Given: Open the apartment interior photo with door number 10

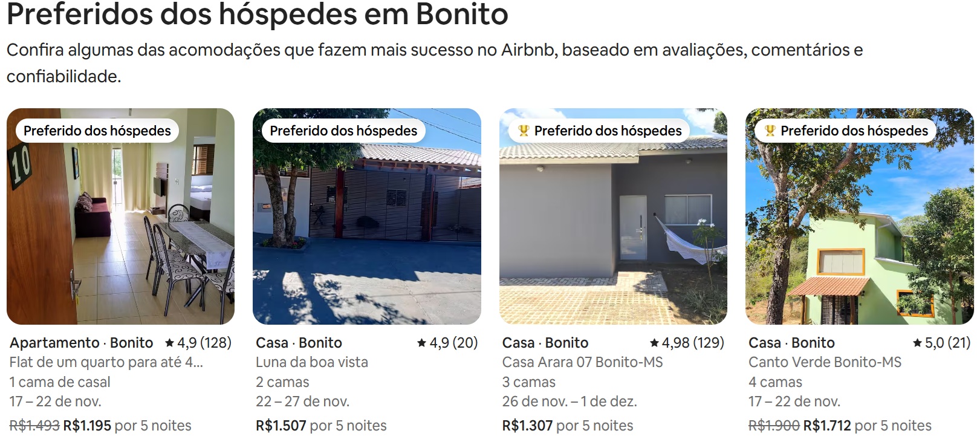Looking at the screenshot, I should pyautogui.click(x=120, y=230).
